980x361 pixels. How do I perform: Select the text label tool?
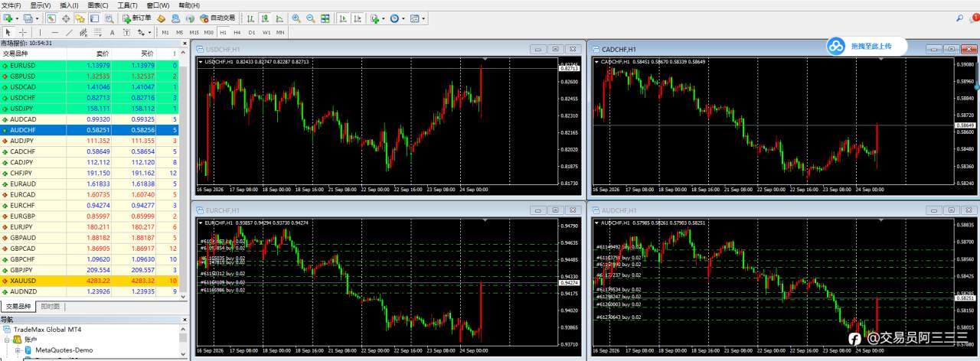point(126,32)
